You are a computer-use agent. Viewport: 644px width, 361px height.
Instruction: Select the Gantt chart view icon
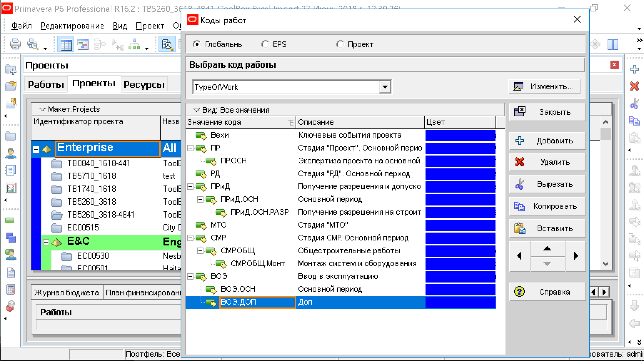pyautogui.click(x=83, y=45)
